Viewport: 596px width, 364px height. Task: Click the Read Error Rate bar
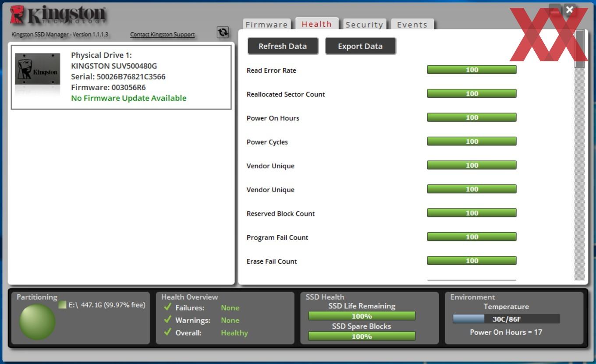[472, 70]
